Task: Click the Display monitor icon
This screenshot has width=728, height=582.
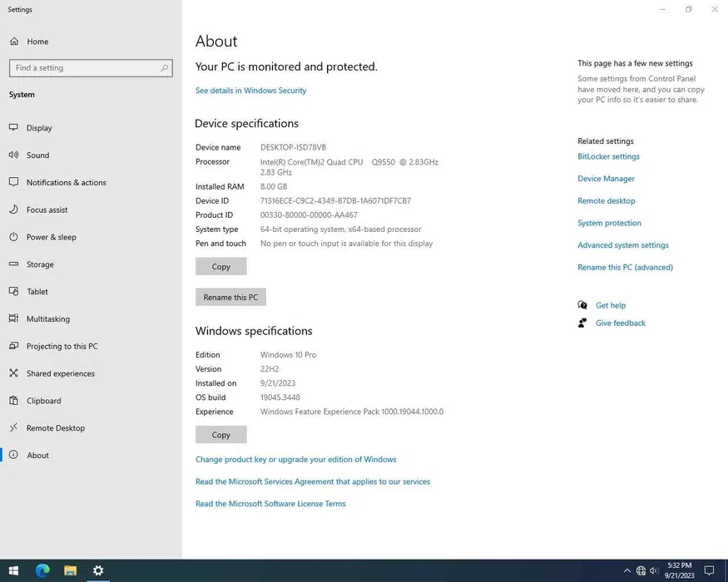Action: (x=13, y=128)
